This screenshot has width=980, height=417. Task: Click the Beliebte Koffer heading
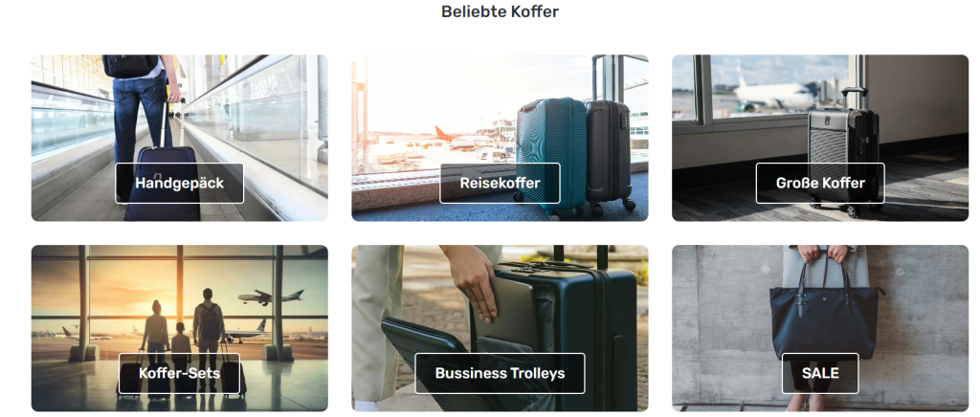click(500, 11)
